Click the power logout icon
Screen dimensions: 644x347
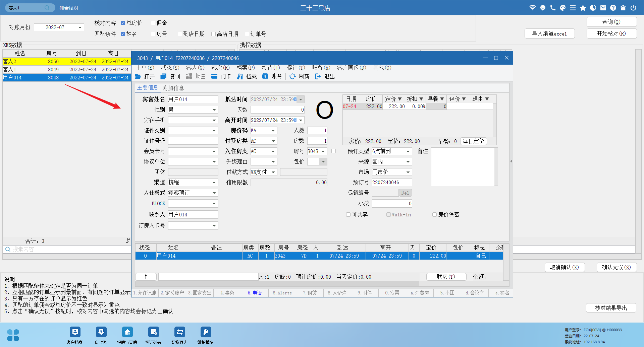[x=633, y=8]
